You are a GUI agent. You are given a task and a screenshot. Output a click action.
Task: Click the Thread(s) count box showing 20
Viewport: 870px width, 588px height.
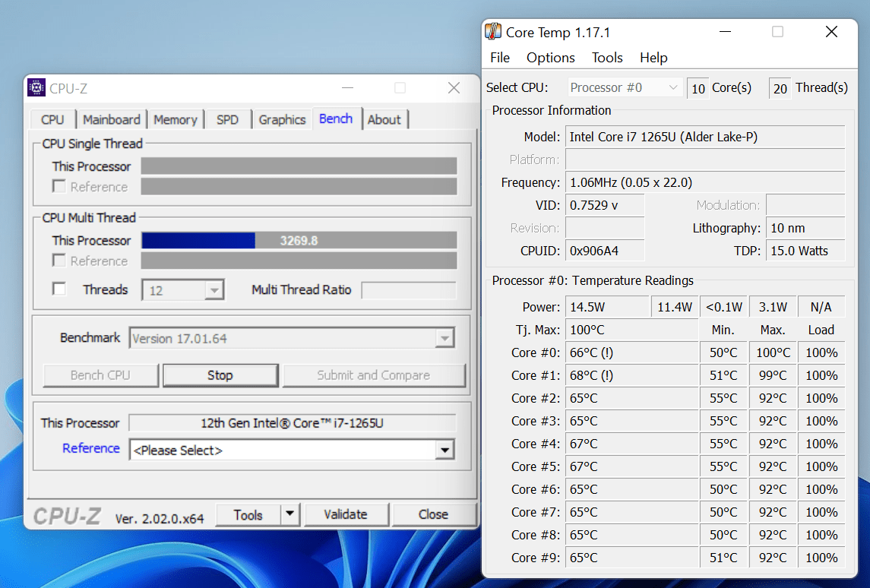[780, 88]
